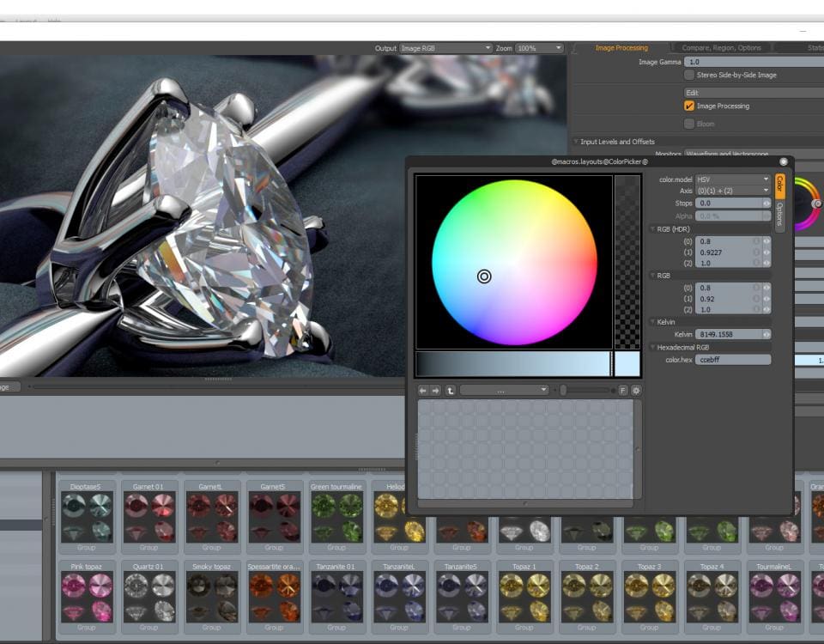Open the gear settings icon in color picker
Image resolution: width=824 pixels, height=644 pixels.
pyautogui.click(x=636, y=391)
